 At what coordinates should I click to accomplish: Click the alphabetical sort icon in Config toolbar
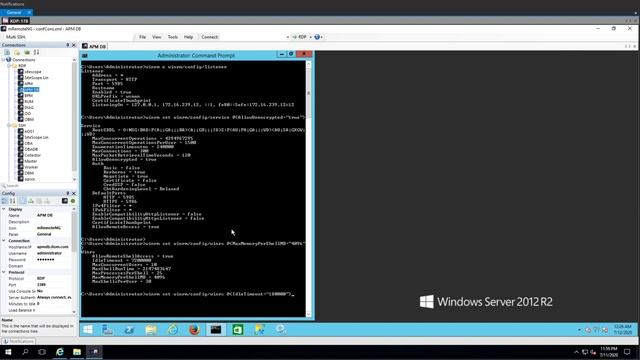point(13,201)
